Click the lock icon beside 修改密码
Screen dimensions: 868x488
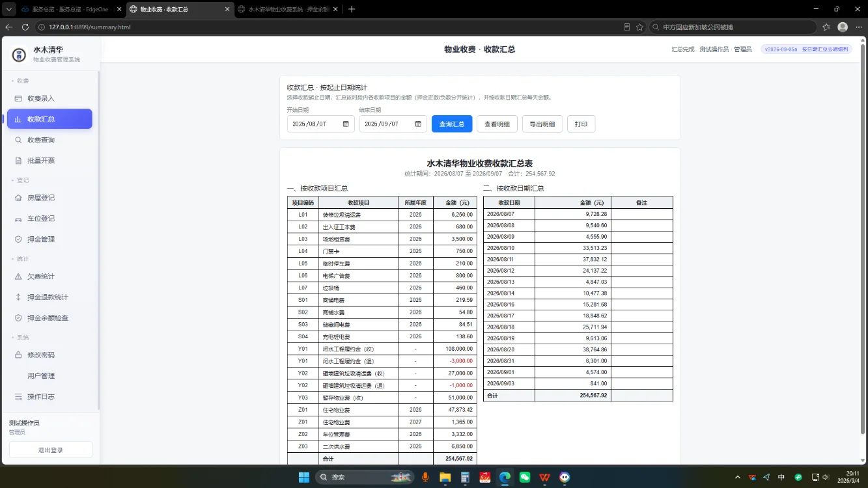(18, 355)
